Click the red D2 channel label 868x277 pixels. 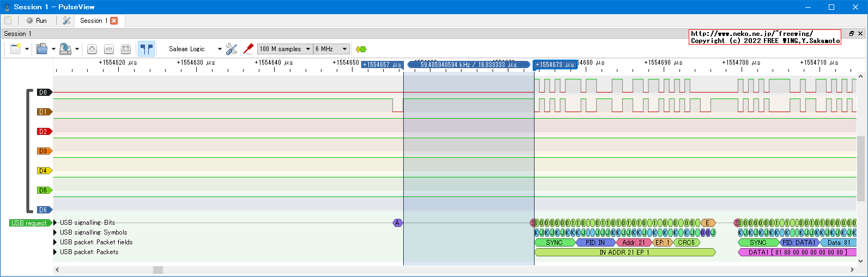click(44, 132)
